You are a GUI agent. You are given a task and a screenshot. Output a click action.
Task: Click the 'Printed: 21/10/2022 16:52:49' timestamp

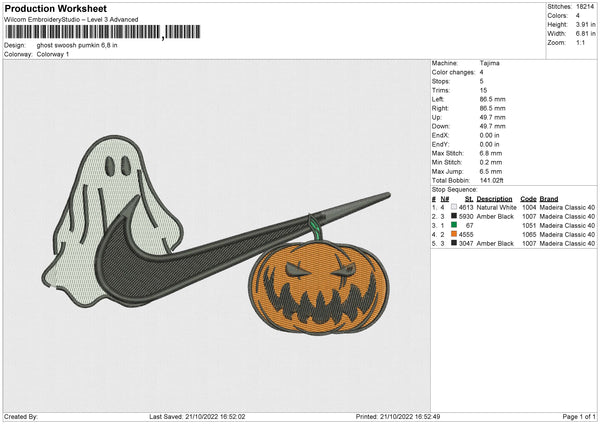pyautogui.click(x=398, y=416)
